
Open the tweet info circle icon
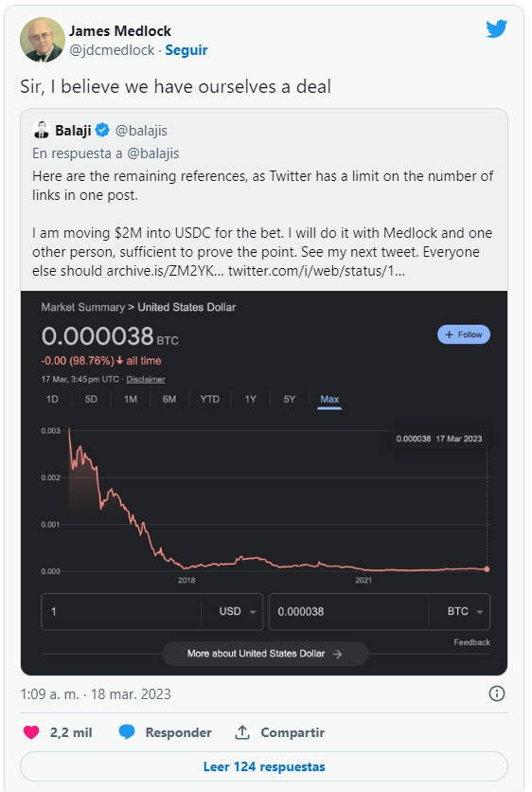click(497, 693)
